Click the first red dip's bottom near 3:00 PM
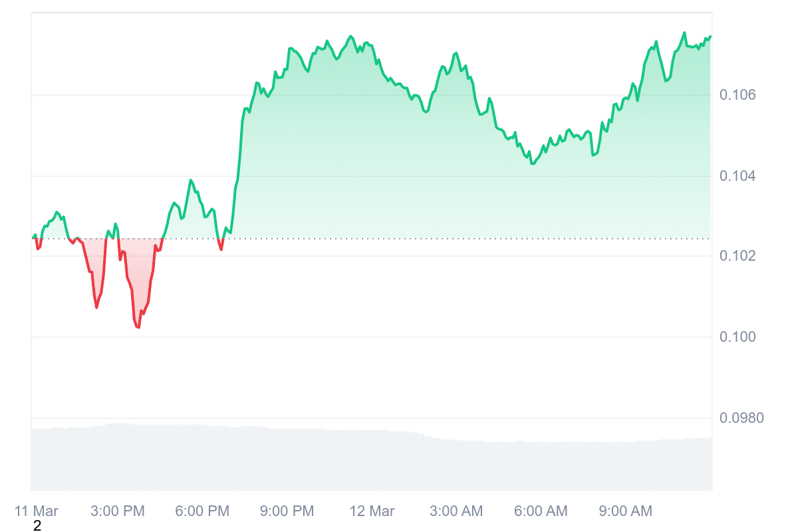 pyautogui.click(x=96, y=307)
